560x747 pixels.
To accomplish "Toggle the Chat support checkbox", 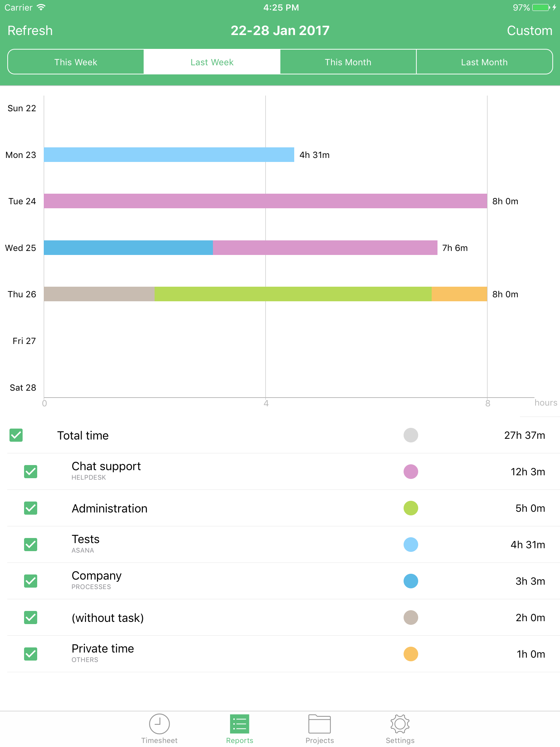I will pyautogui.click(x=31, y=472).
